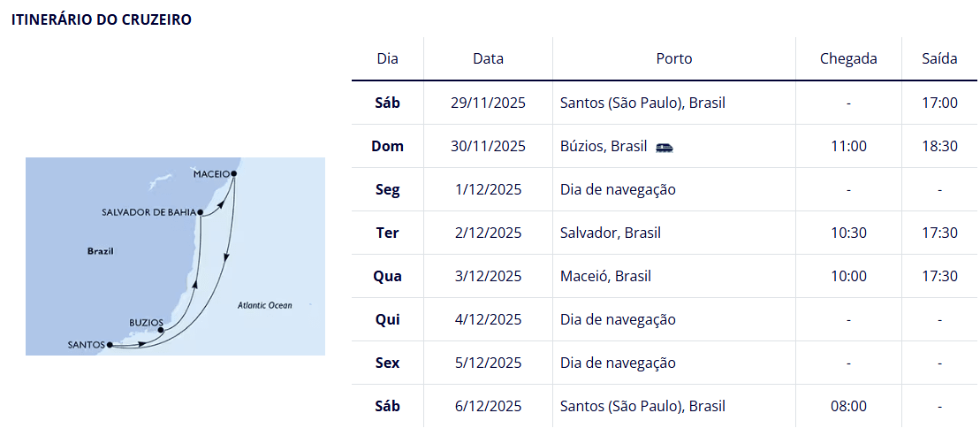The width and height of the screenshot is (980, 436).
Task: Select the Data column header
Action: tap(488, 58)
